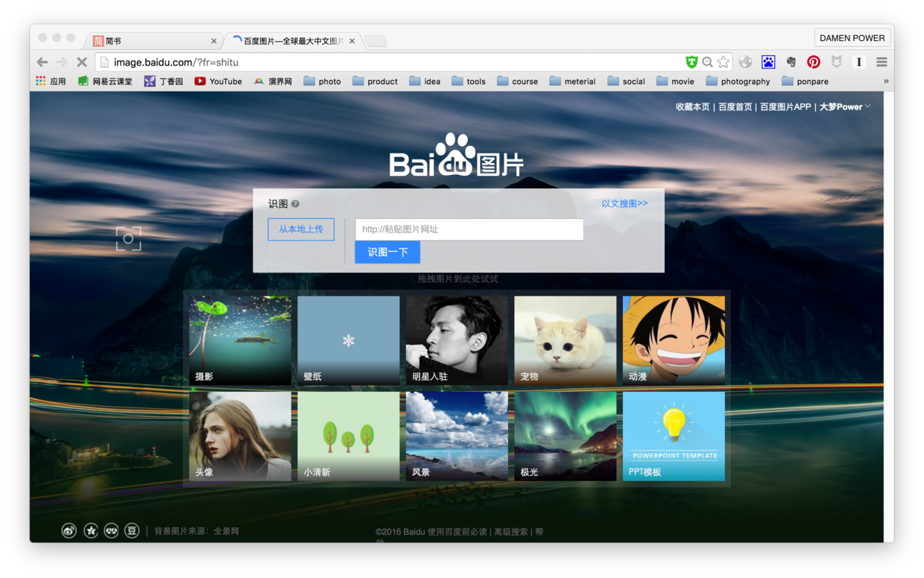Open the 应用 apps shortcut
924x578 pixels.
click(x=51, y=81)
